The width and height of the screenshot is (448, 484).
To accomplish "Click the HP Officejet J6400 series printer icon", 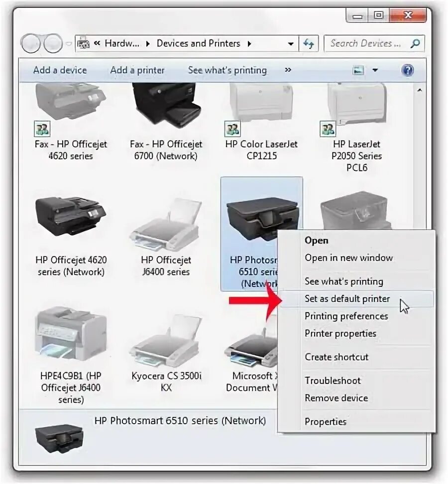I will 166,226.
